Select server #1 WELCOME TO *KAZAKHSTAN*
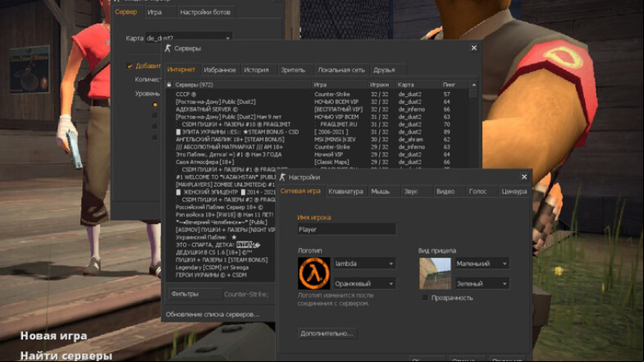 (221, 177)
